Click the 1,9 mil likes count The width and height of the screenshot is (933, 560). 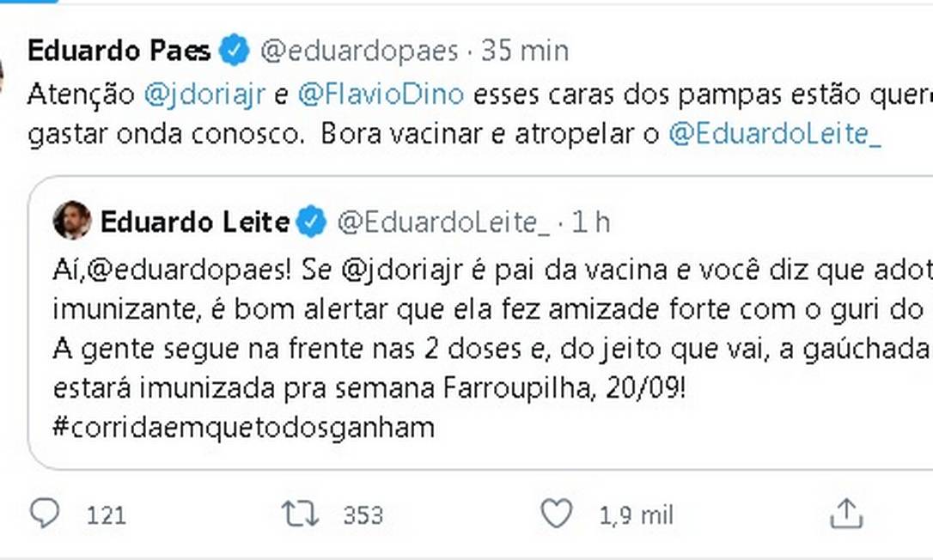tap(636, 515)
